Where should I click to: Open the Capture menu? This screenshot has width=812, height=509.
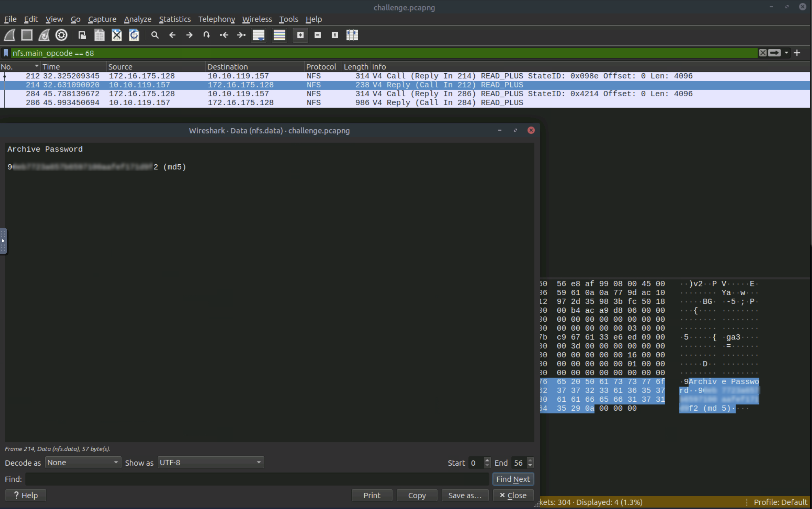[x=102, y=19]
